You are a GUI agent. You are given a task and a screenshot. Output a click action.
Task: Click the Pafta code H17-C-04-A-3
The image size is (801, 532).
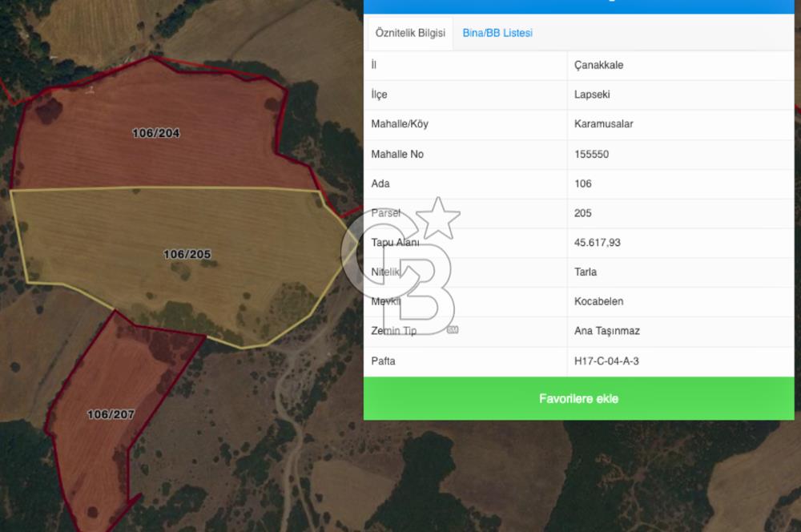click(606, 361)
